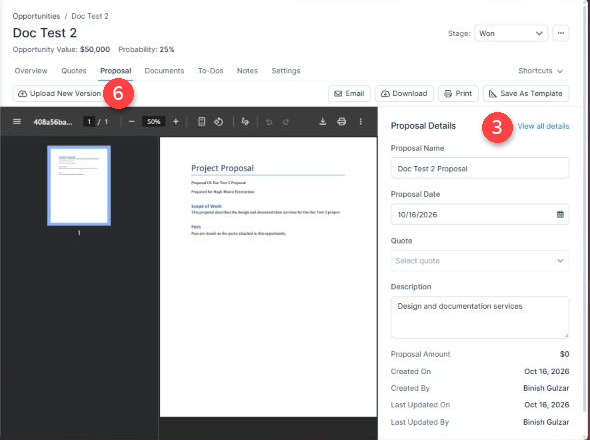Download PDF via viewer toolbar icon
The width and height of the screenshot is (590, 440).
coord(322,122)
